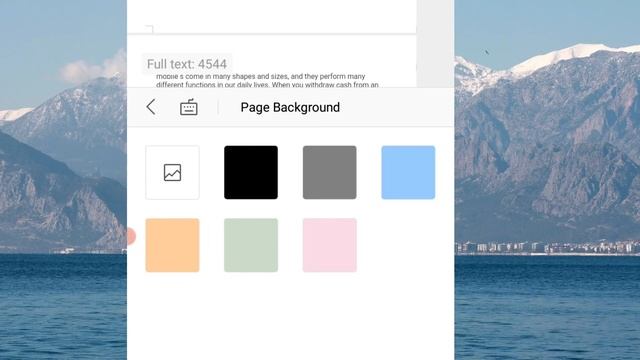Set the pink page background
This screenshot has width=640, height=360.
(329, 245)
